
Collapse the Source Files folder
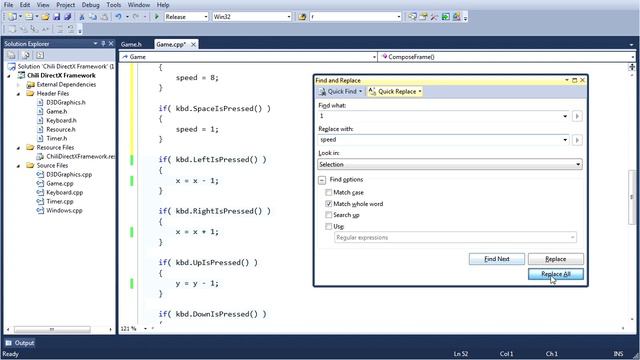[18, 166]
